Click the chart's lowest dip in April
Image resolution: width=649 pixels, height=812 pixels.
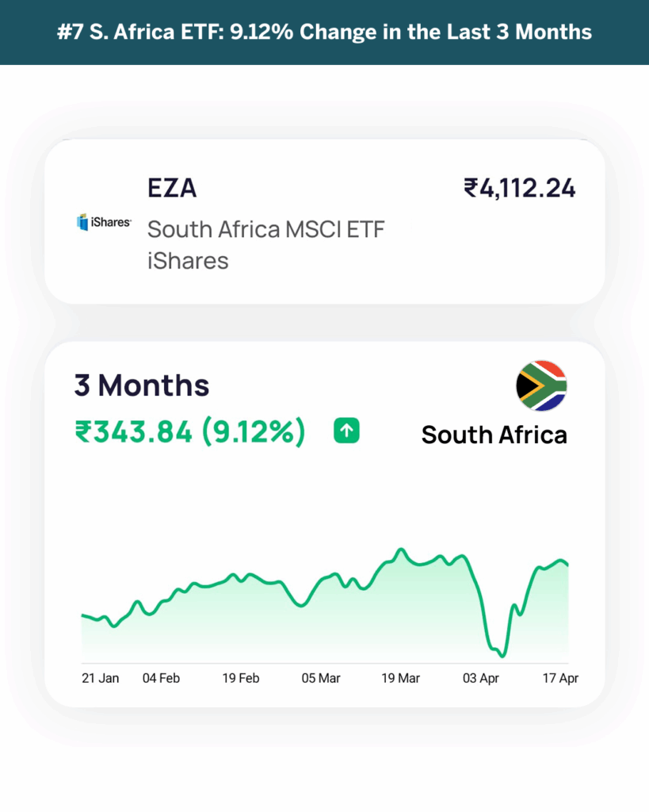(502, 656)
